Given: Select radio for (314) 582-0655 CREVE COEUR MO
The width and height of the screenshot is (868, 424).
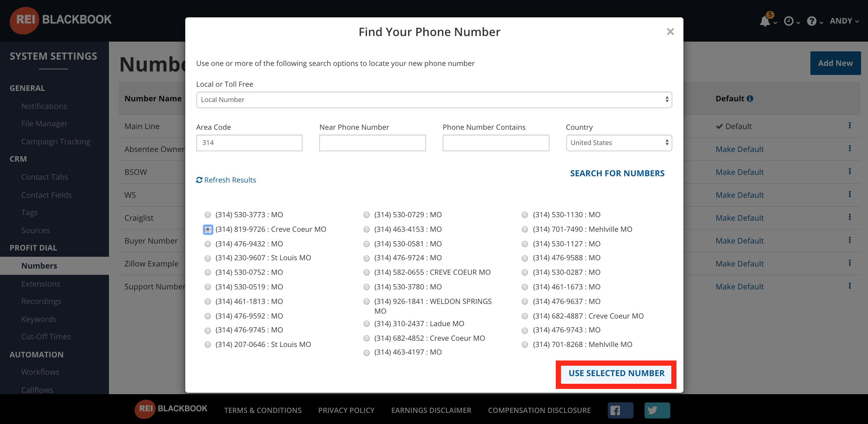Looking at the screenshot, I should 366,272.
